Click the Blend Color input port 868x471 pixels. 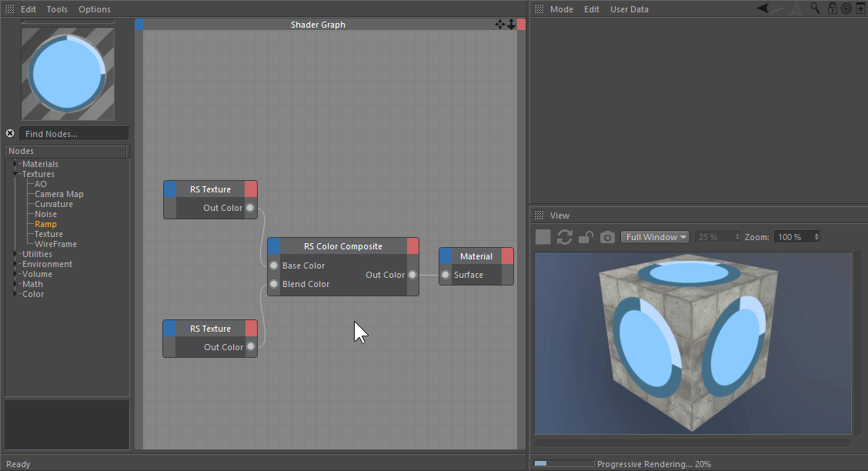[x=274, y=284]
